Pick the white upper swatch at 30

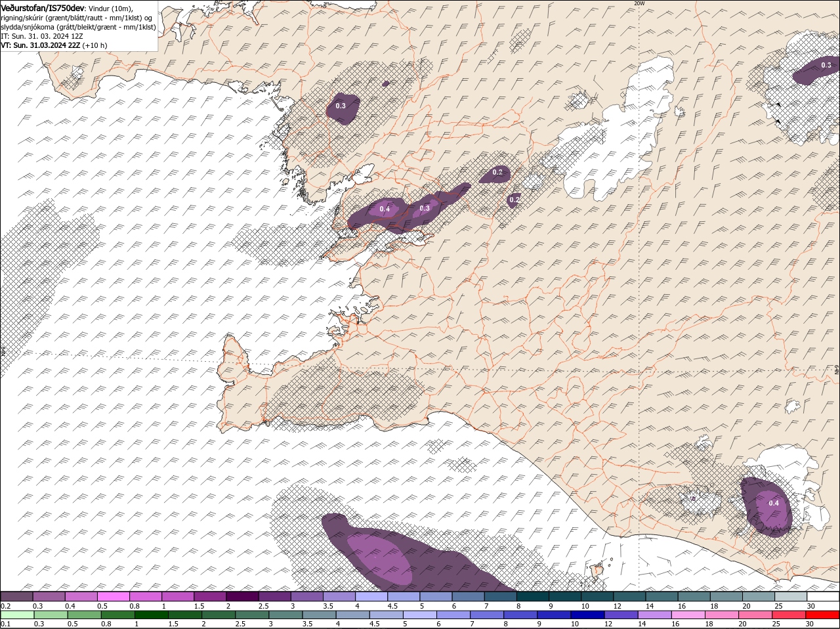pyautogui.click(x=823, y=596)
